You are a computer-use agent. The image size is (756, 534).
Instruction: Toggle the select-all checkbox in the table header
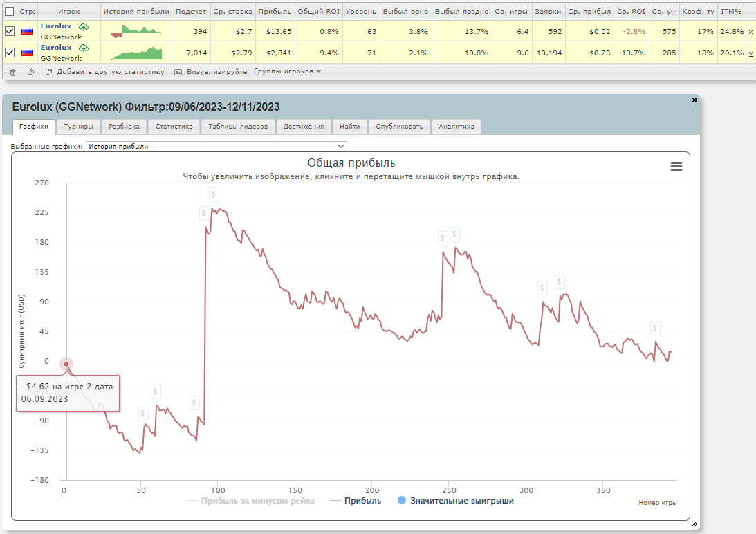tap(10, 11)
